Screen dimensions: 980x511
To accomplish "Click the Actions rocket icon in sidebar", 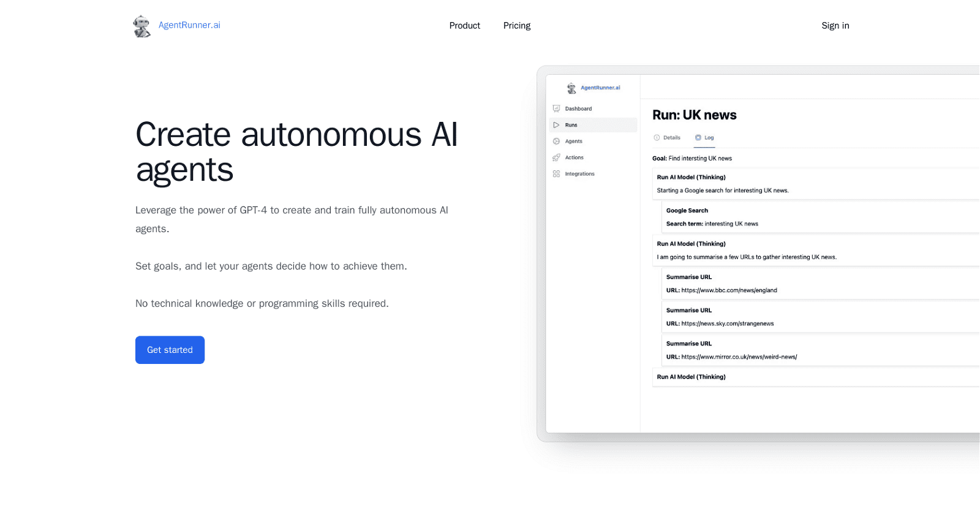I will [556, 157].
